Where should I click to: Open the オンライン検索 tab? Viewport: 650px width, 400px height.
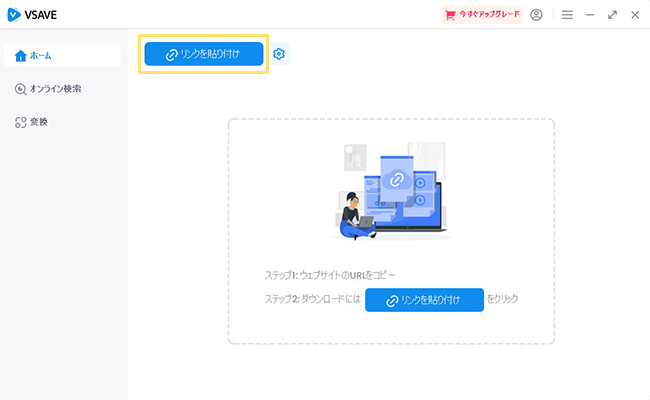pos(48,89)
